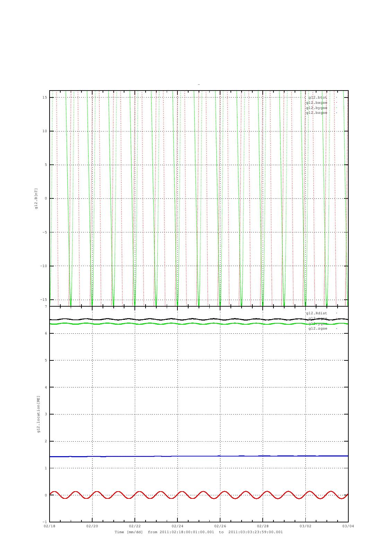
Task: Click the 02/18 date tick label
Action: tap(49, 526)
